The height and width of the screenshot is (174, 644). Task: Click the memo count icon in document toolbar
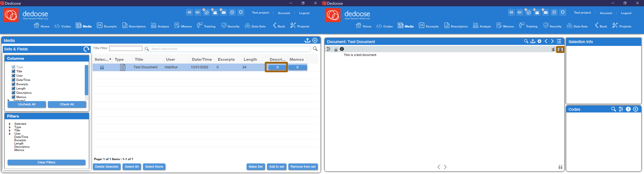pos(553,49)
